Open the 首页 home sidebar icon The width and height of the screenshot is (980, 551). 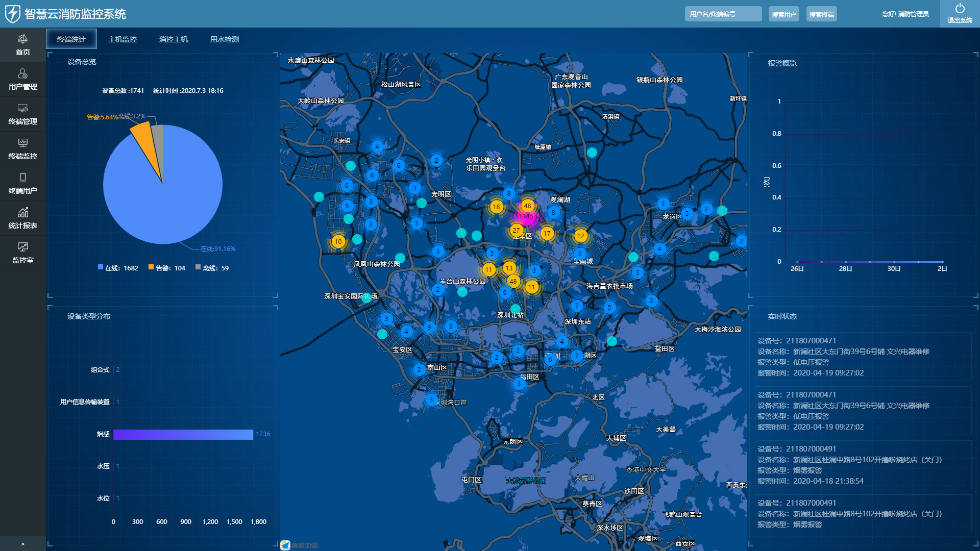point(23,39)
